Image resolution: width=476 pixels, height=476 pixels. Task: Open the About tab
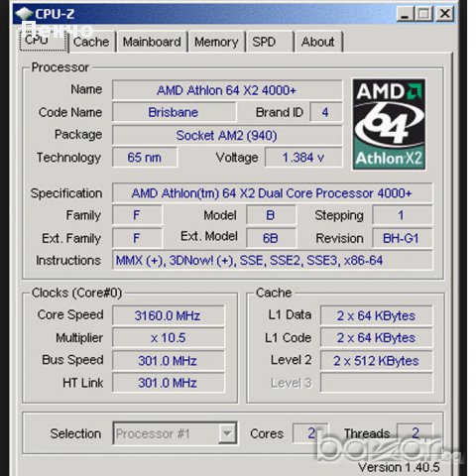click(318, 42)
